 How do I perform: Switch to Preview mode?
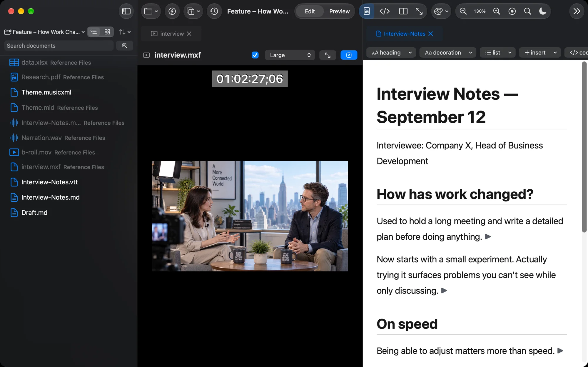[x=339, y=11]
